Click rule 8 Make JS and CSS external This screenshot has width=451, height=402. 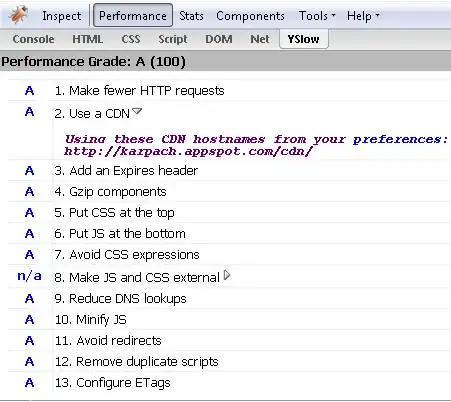tap(137, 277)
